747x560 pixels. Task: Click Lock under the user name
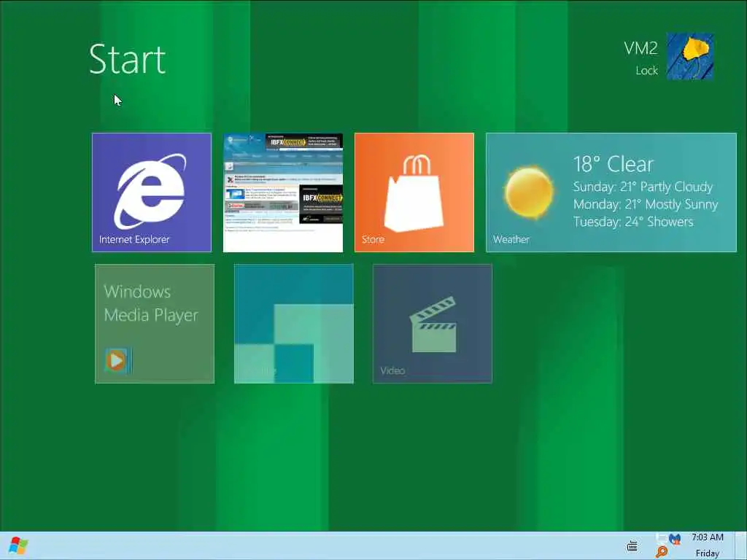646,71
